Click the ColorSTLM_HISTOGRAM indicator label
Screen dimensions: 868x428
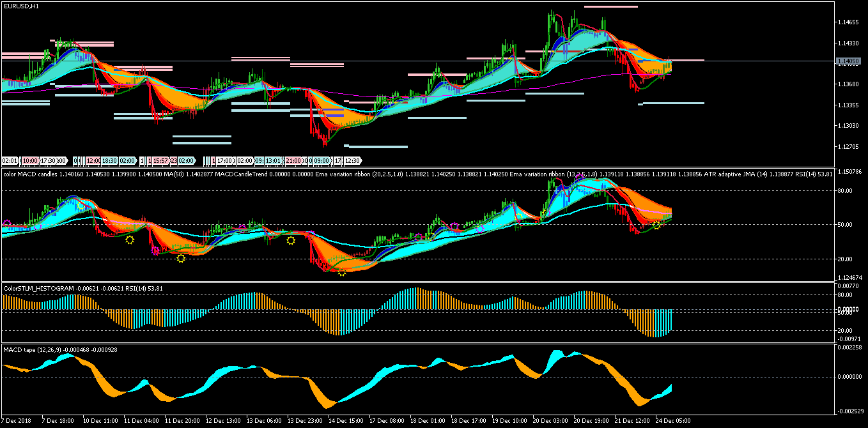pyautogui.click(x=38, y=288)
